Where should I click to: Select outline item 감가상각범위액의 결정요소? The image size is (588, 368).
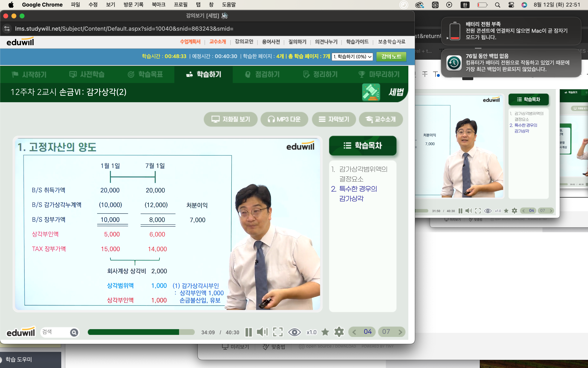[x=360, y=174]
